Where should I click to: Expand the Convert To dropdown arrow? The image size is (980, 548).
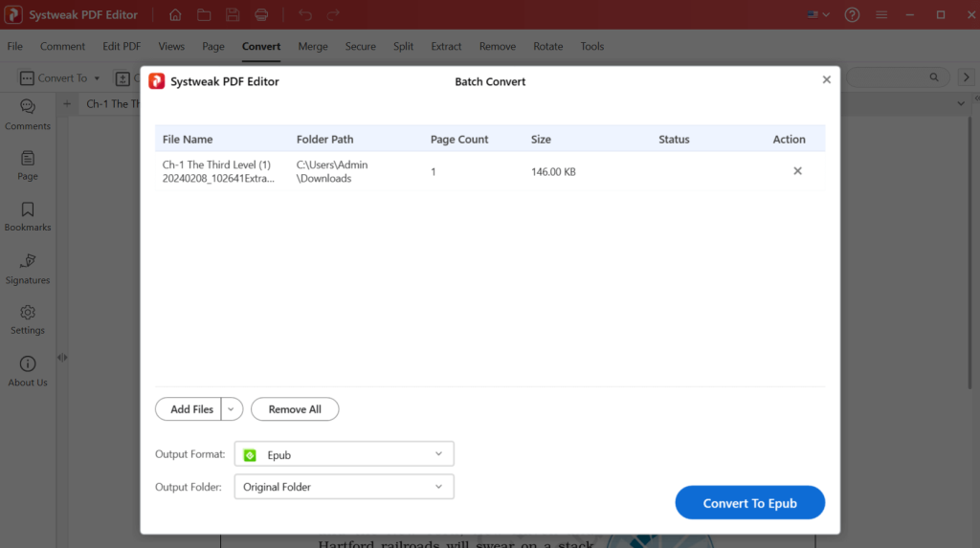(97, 78)
